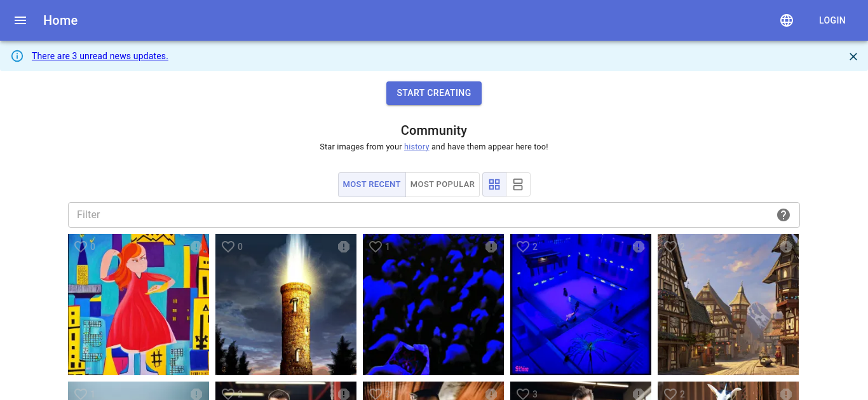
Task: Open the language selector globe icon
Action: coord(787,20)
